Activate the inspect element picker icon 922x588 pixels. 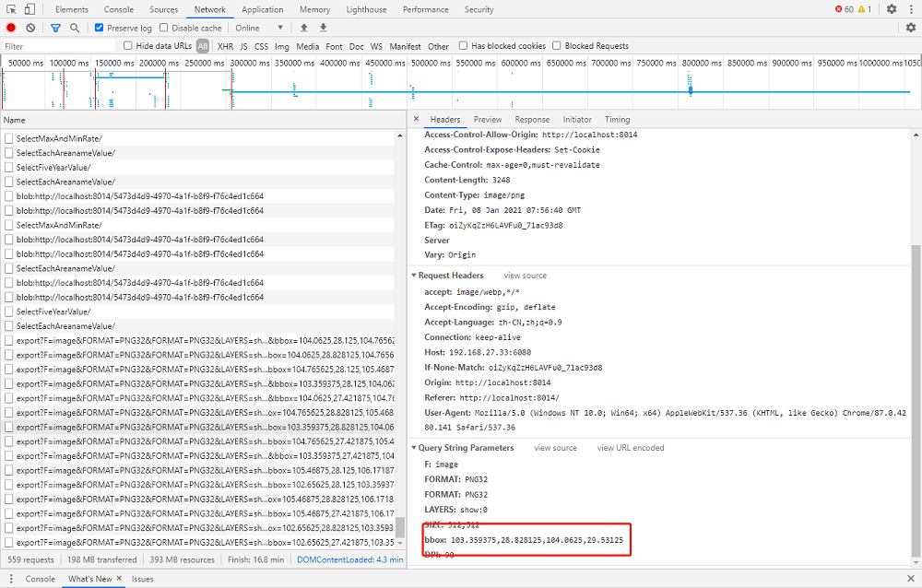[x=11, y=9]
